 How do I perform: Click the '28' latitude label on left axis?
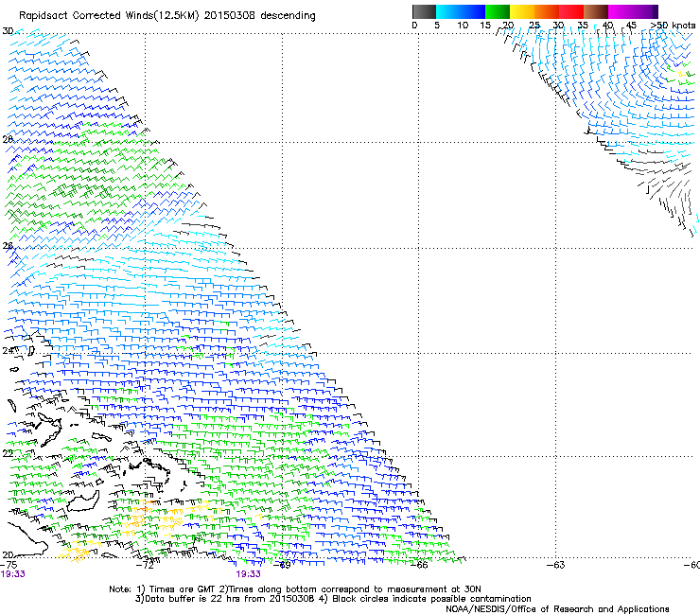click(8, 139)
